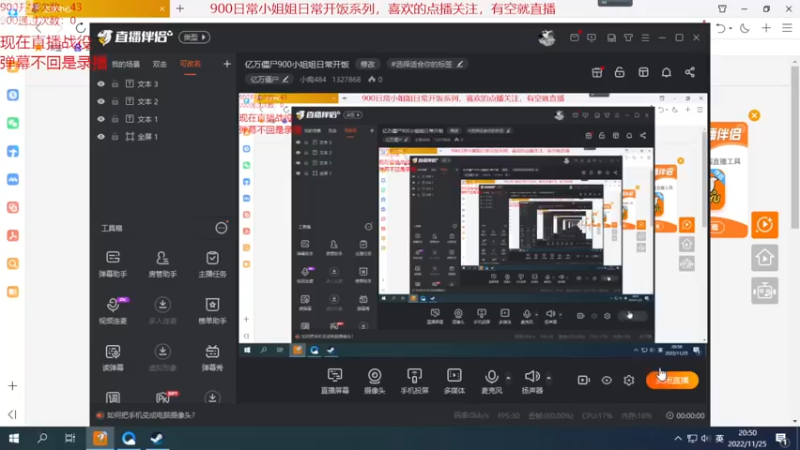Click 修改 button next to stream title
This screenshot has width=800, height=450.
368,64
